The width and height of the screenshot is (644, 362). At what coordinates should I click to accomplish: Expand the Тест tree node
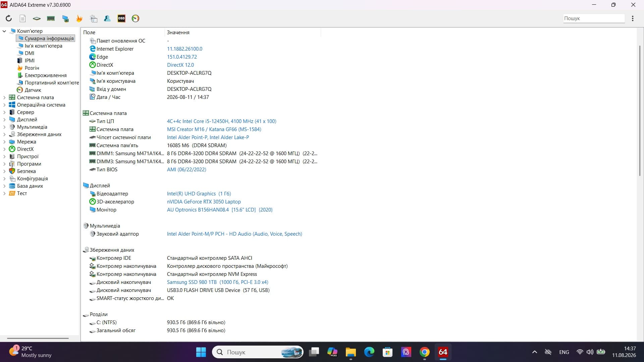click(x=4, y=193)
